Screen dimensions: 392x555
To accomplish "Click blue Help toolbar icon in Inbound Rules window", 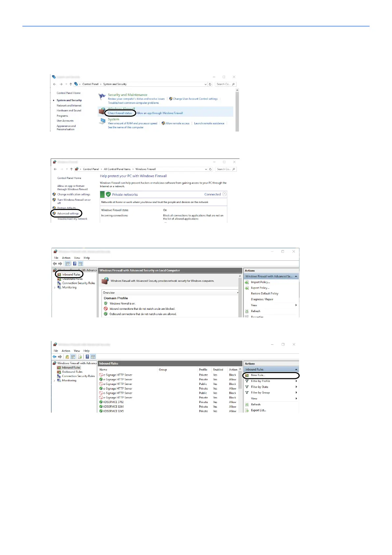I will (x=87, y=357).
